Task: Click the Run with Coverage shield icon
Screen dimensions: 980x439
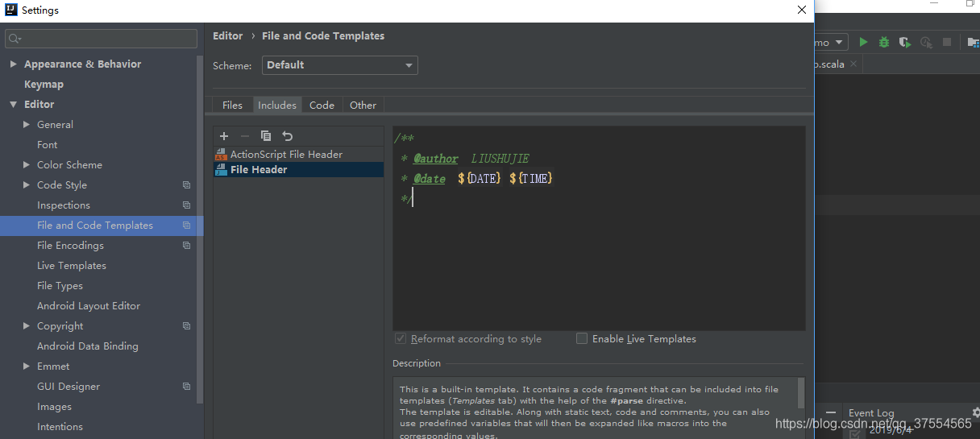Action: (x=905, y=42)
